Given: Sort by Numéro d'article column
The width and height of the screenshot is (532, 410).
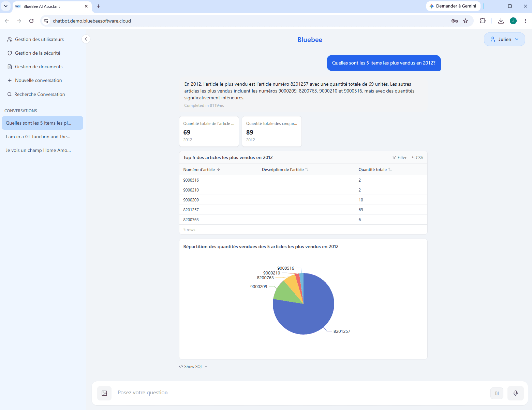Looking at the screenshot, I should [202, 170].
